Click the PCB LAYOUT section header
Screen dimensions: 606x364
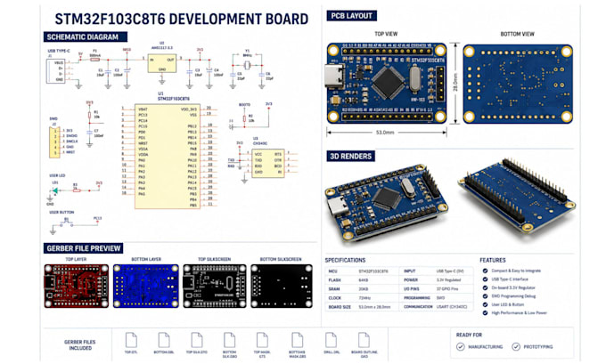tap(351, 16)
